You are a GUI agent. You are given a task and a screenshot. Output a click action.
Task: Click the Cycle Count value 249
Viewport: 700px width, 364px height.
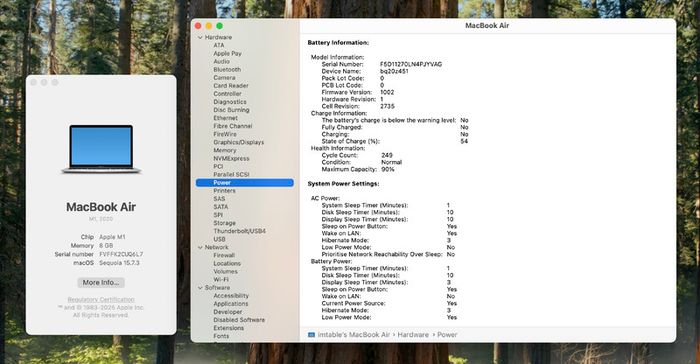pyautogui.click(x=387, y=155)
